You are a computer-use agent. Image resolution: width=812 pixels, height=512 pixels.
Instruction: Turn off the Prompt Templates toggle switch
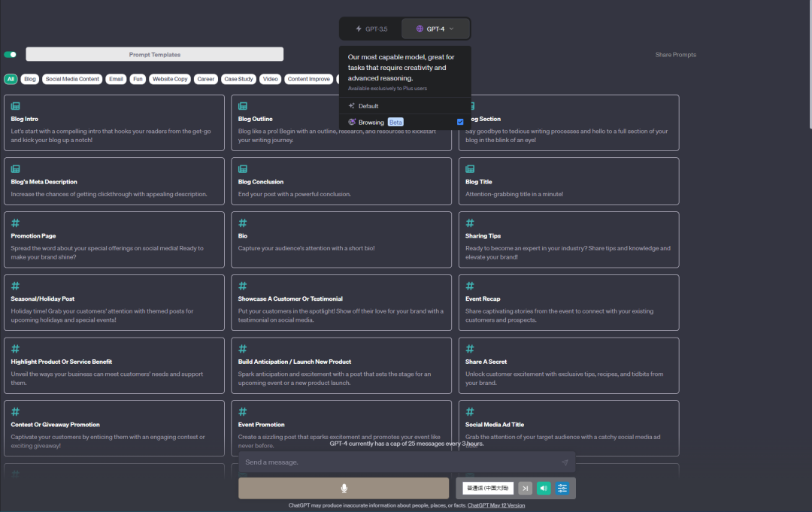[11, 54]
